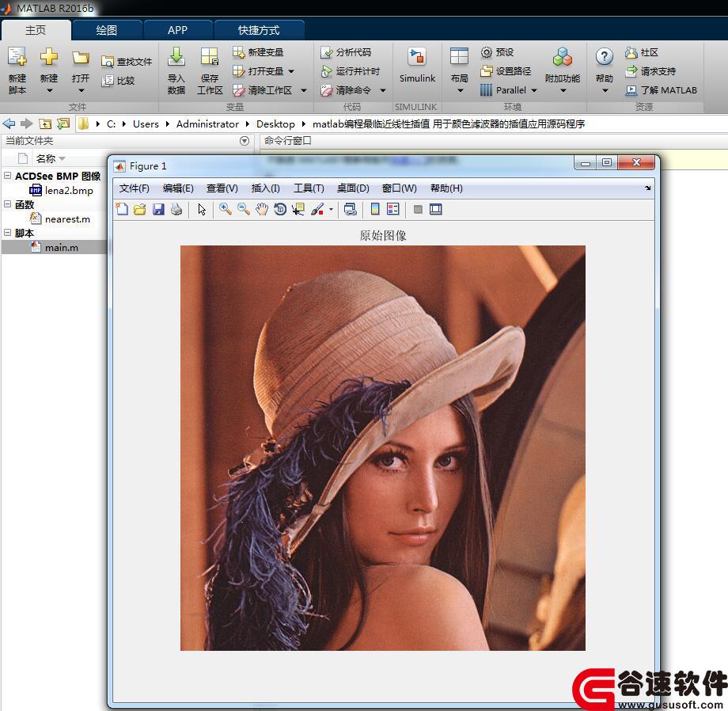Click the Open File icon in the Figure 1 toolbar
This screenshot has height=711, width=728.
click(x=140, y=210)
